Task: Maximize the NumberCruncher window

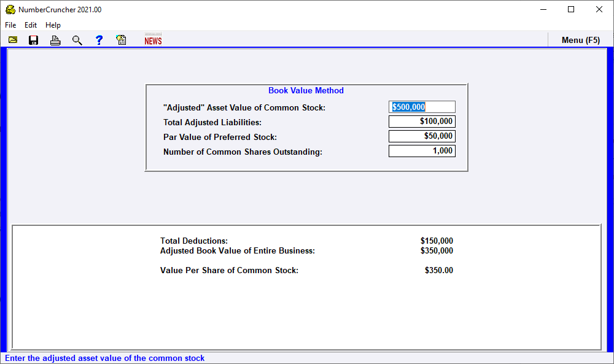Action: point(571,9)
